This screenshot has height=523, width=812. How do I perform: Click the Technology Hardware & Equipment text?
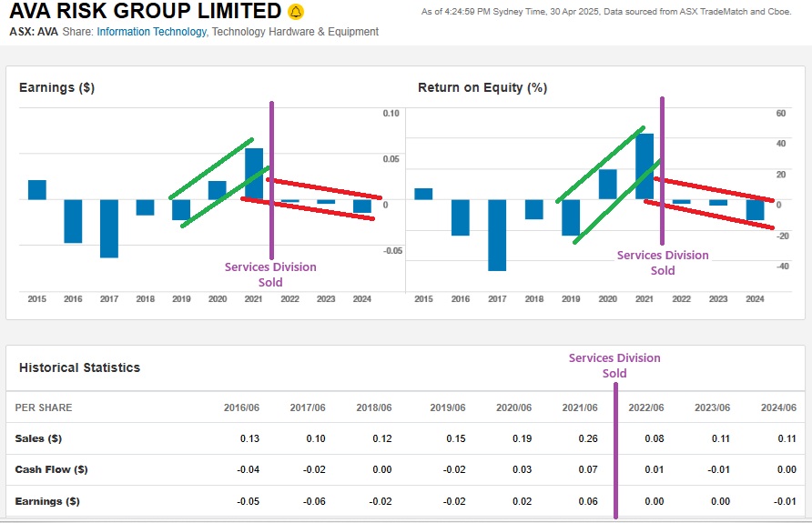pyautogui.click(x=295, y=32)
